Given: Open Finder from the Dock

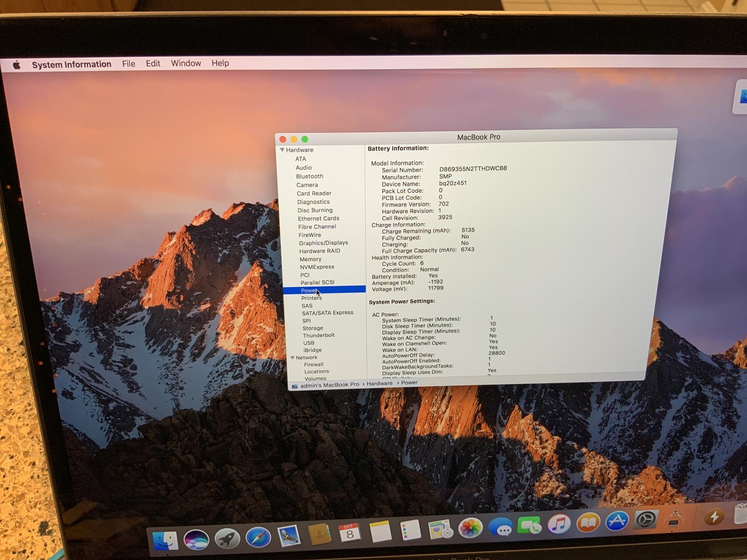Looking at the screenshot, I should pos(165,541).
